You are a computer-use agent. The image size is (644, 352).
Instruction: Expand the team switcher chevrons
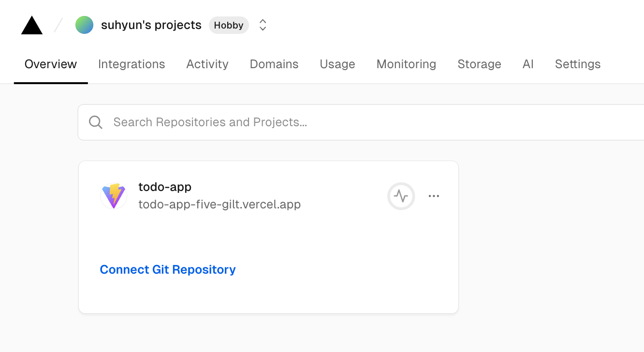tap(263, 25)
